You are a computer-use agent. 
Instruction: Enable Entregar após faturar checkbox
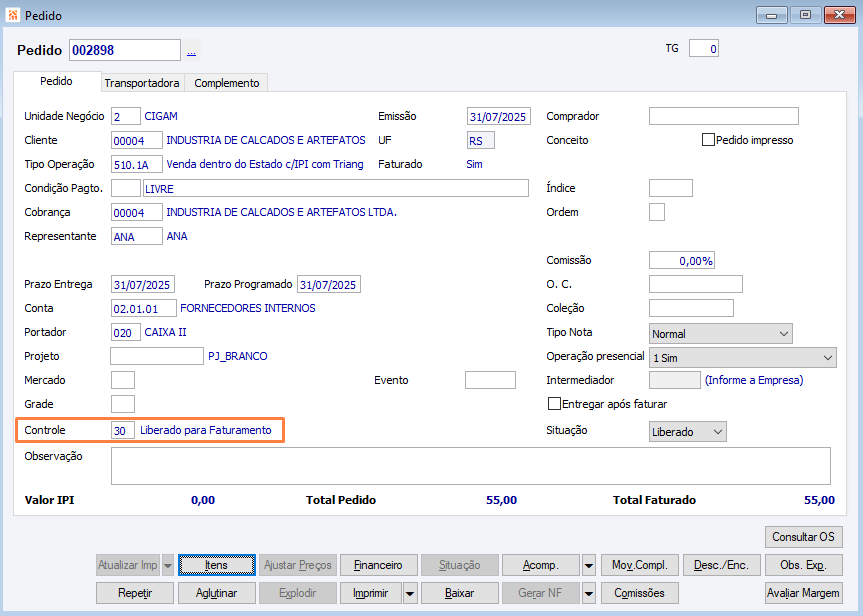pos(554,404)
